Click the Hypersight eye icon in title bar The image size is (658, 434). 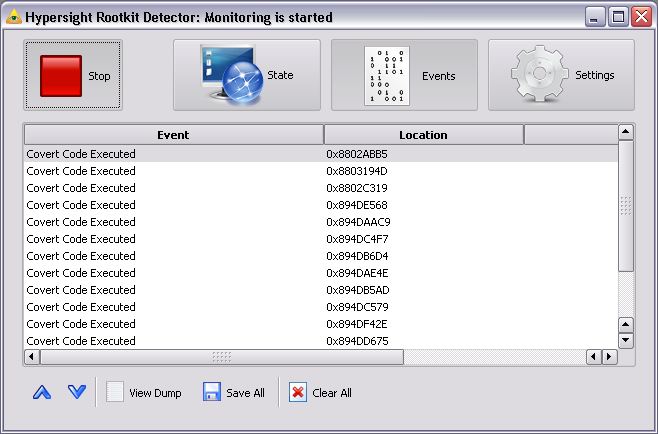click(13, 17)
